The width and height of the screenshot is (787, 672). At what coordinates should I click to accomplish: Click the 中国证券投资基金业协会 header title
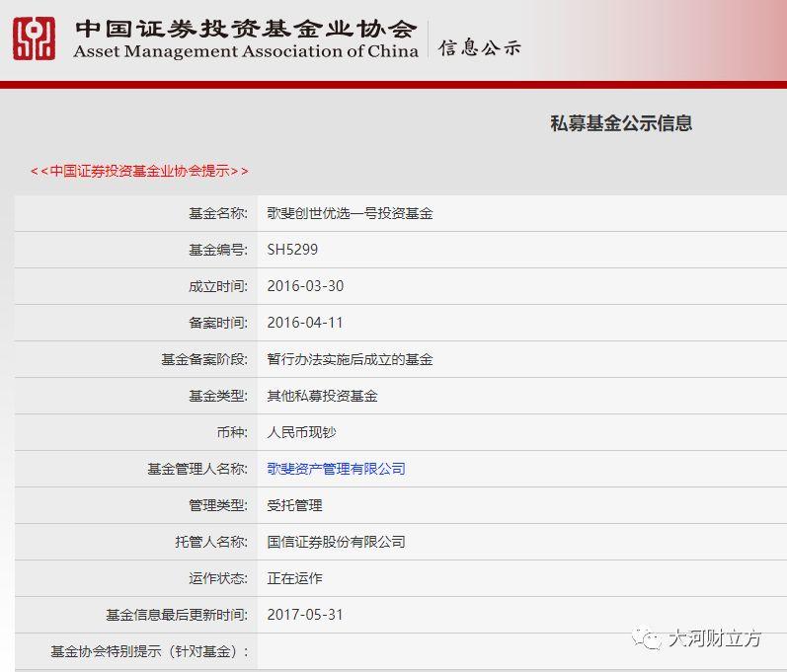click(246, 29)
